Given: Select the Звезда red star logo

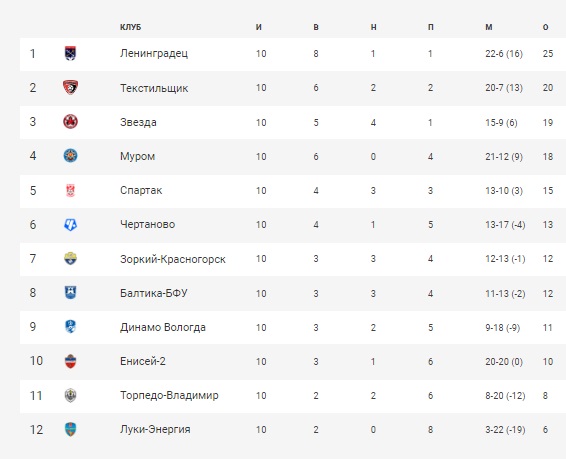Looking at the screenshot, I should [70, 122].
